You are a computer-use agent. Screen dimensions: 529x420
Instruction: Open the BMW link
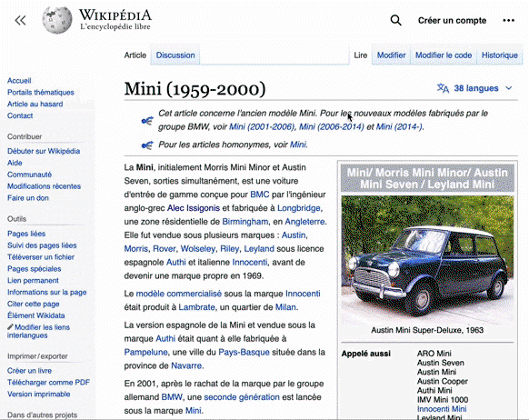point(172,397)
